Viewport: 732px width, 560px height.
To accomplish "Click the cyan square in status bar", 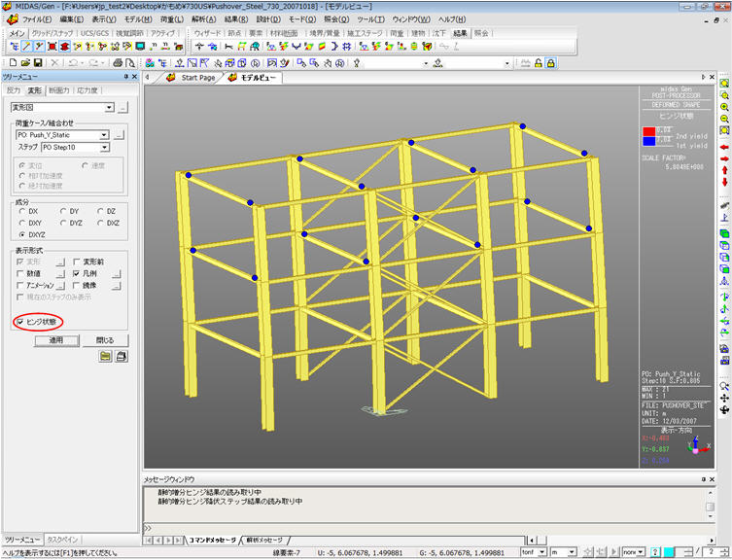I will [x=669, y=552].
